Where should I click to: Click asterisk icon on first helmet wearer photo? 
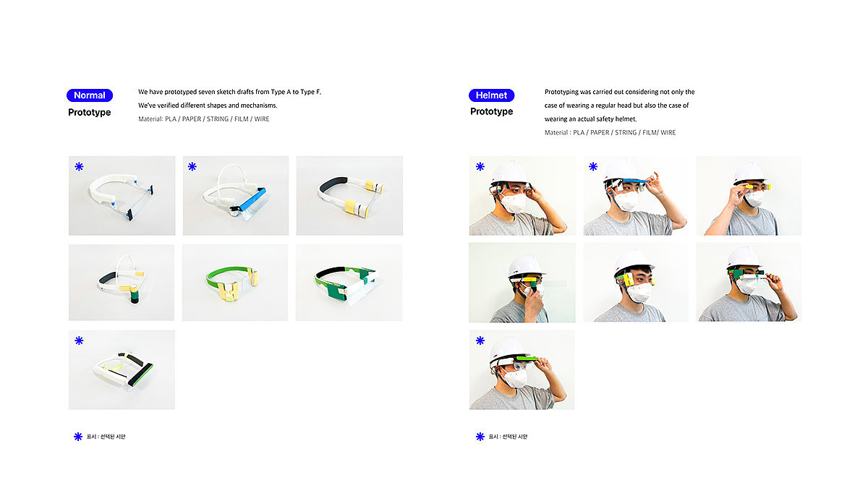point(480,167)
